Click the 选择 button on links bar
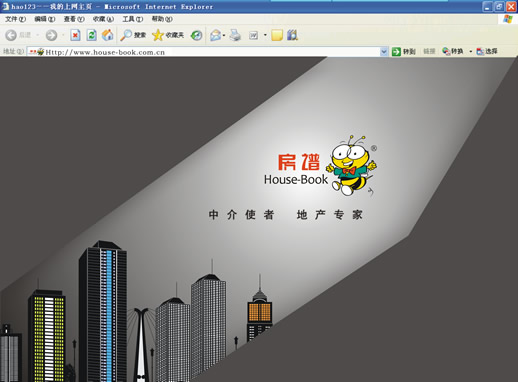This screenshot has height=382, width=518. 487,51
